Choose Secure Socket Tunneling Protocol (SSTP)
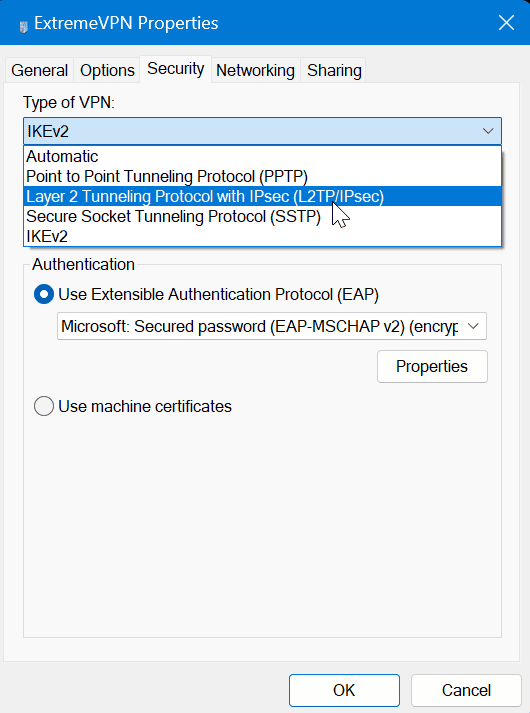 (262, 216)
